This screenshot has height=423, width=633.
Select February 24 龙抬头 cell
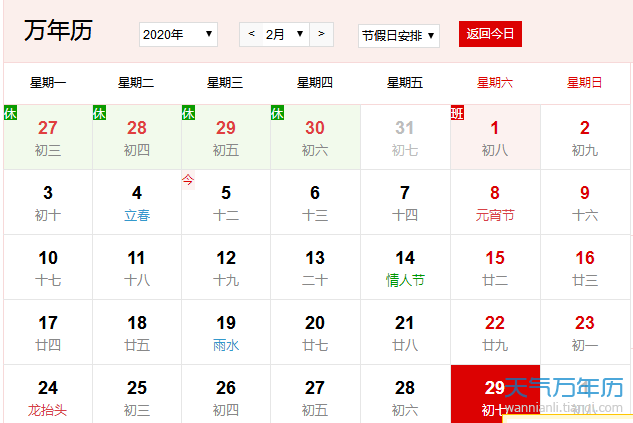[x=48, y=394]
